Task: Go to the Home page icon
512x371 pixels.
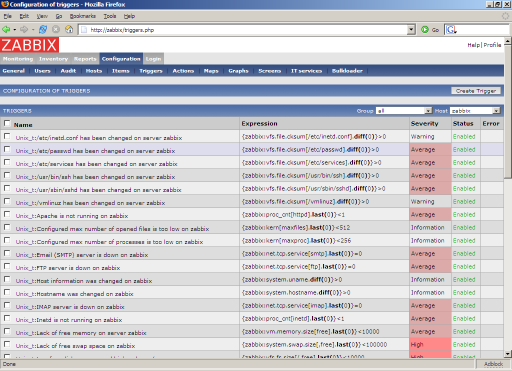Action: [69, 29]
